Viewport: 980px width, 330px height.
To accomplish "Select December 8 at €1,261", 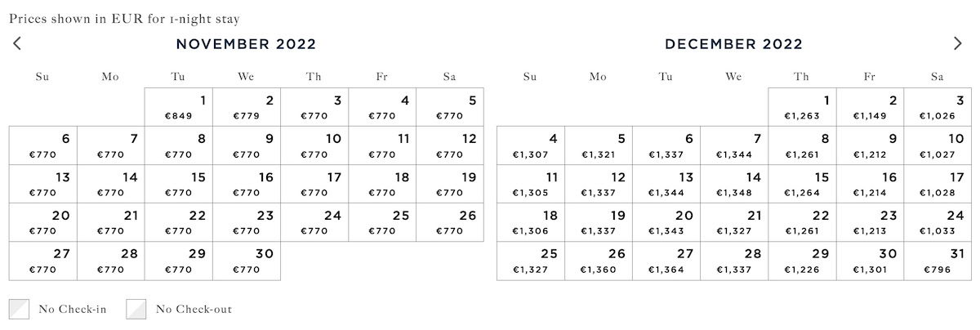I will [x=803, y=146].
